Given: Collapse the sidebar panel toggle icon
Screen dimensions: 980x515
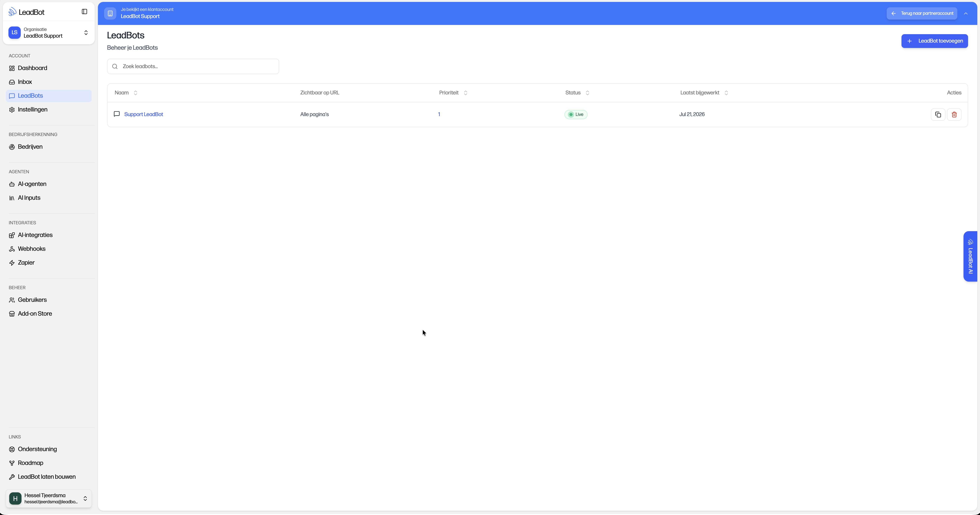Looking at the screenshot, I should point(84,12).
